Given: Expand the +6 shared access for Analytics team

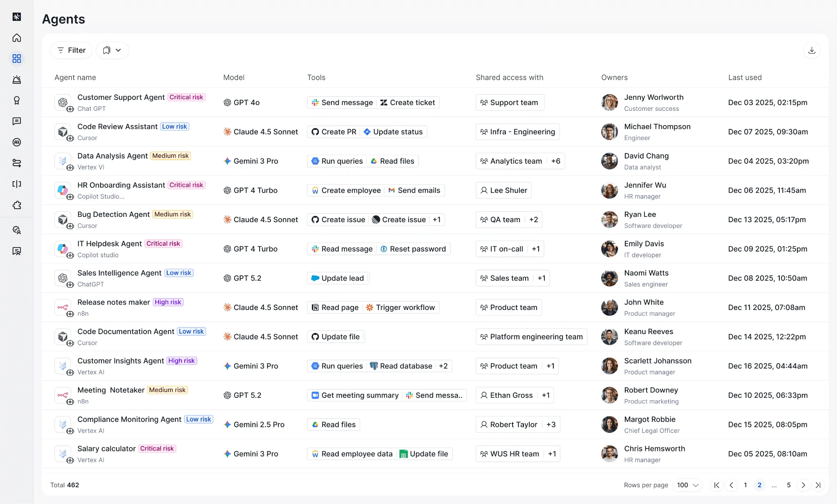Looking at the screenshot, I should pyautogui.click(x=555, y=161).
